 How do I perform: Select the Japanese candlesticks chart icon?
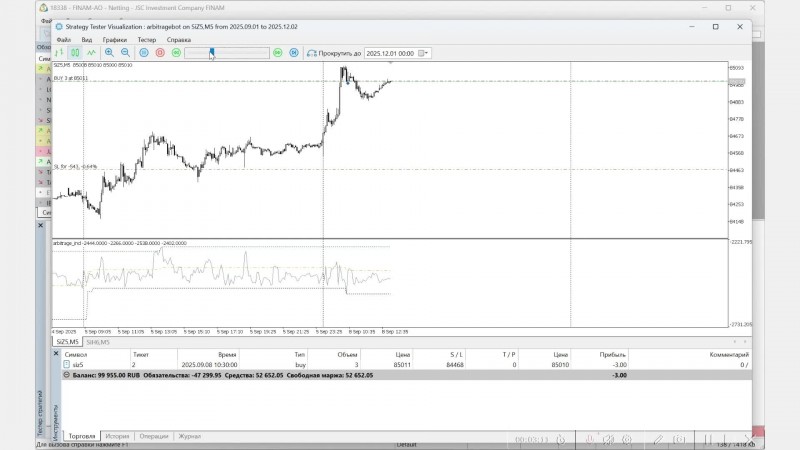75,53
